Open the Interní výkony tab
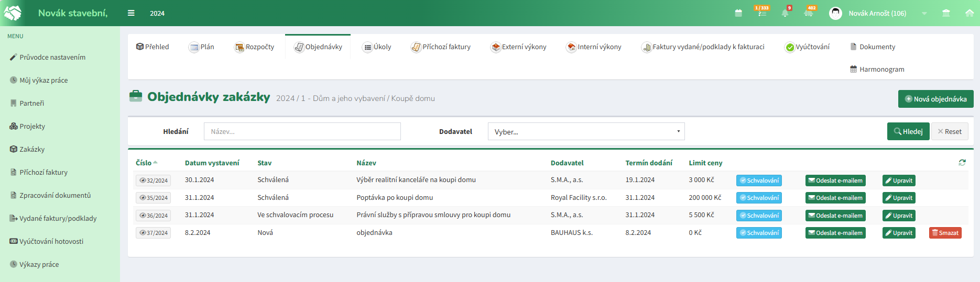The image size is (980, 282). click(x=594, y=47)
